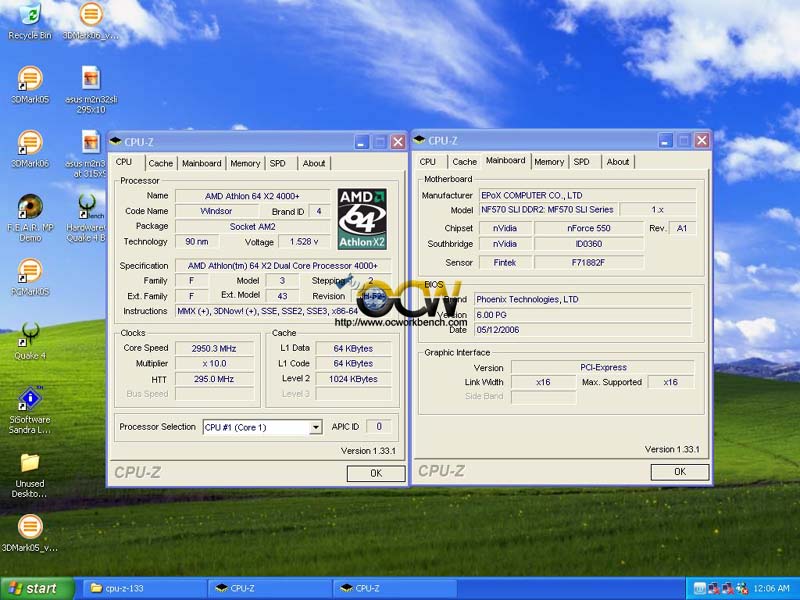
Task: Click the Manufacturer value 'EPoX COMPUTER CO., LTD'
Action: [588, 195]
